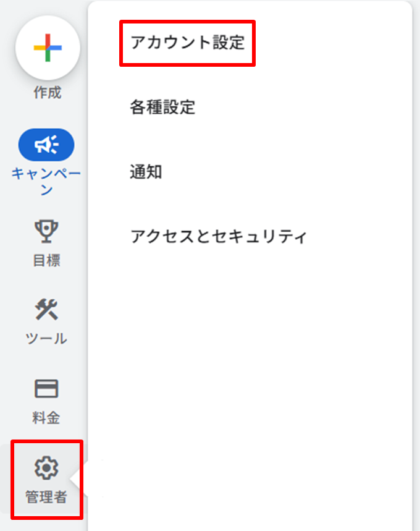Open アカウント設定 in the admin menu

click(188, 43)
